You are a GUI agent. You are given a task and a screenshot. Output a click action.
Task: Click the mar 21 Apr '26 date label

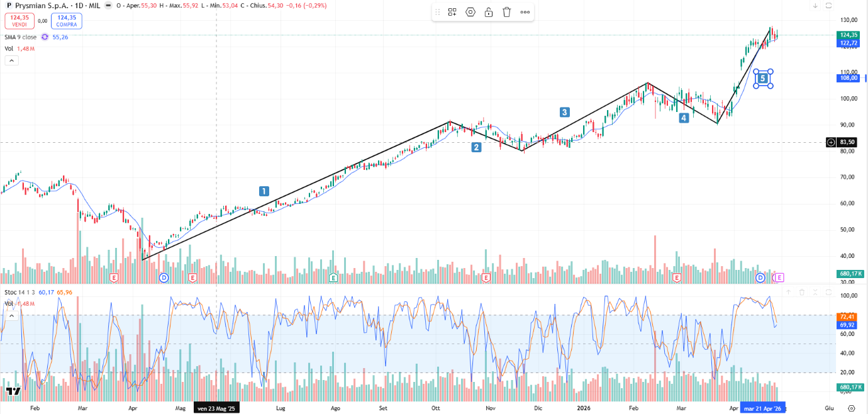pos(762,408)
